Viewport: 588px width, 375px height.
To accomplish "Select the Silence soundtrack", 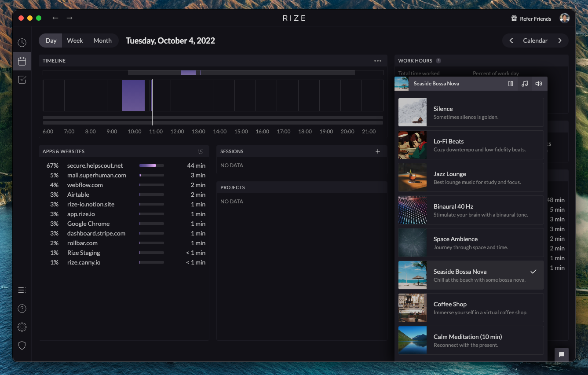I will pyautogui.click(x=471, y=112).
